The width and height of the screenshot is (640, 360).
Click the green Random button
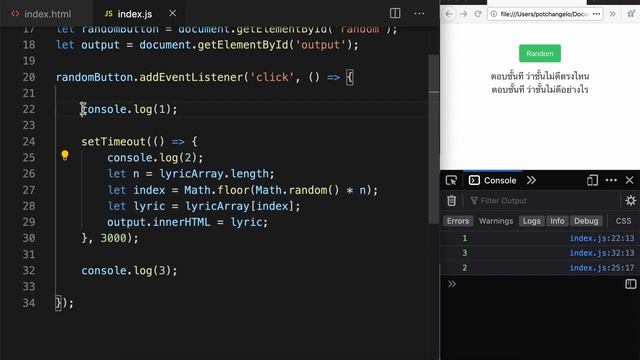point(540,53)
